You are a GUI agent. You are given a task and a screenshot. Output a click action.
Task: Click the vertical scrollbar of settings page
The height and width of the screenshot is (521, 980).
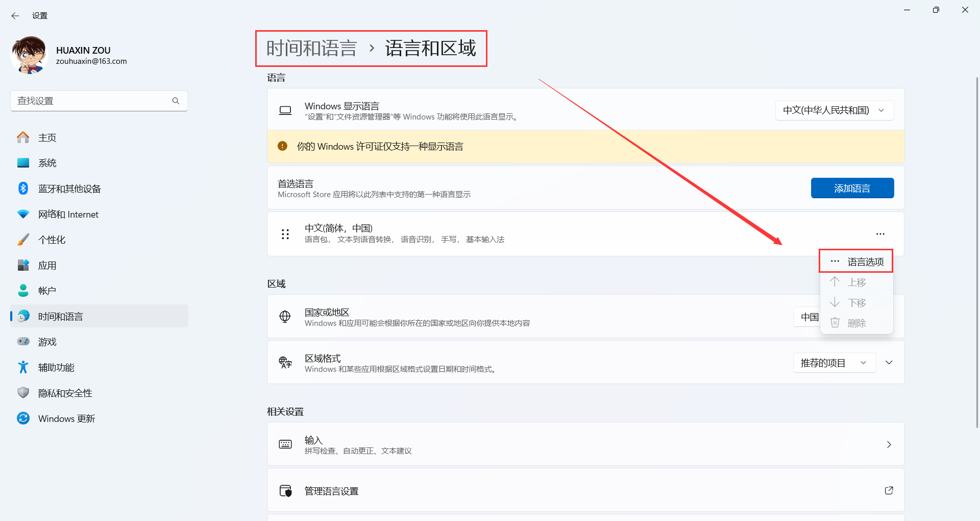point(977,253)
